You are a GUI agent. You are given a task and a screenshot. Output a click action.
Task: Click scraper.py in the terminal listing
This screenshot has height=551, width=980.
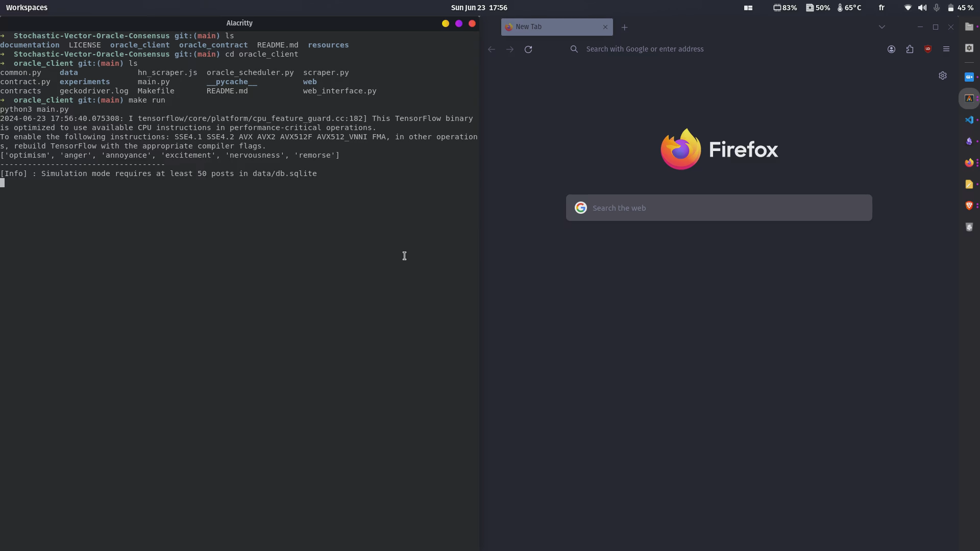tap(326, 72)
